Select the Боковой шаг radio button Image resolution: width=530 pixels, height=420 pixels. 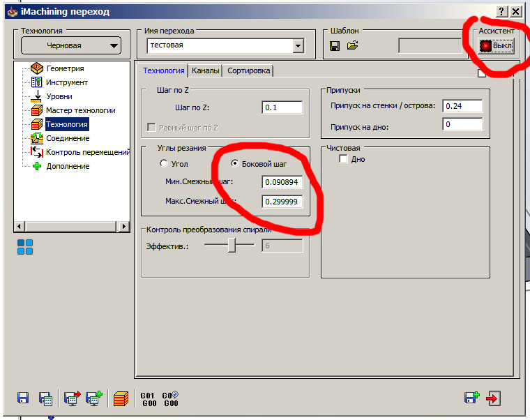point(234,163)
